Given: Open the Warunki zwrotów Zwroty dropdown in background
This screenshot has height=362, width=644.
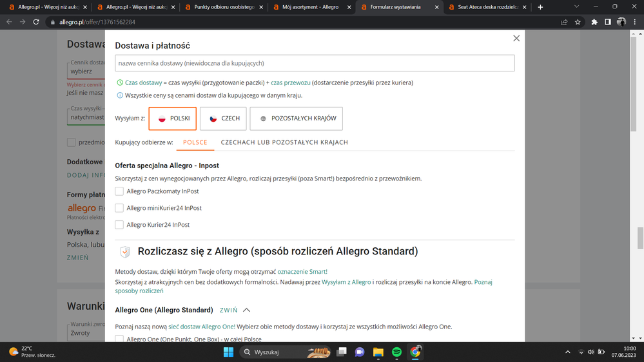Looking at the screenshot, I should coord(86,332).
